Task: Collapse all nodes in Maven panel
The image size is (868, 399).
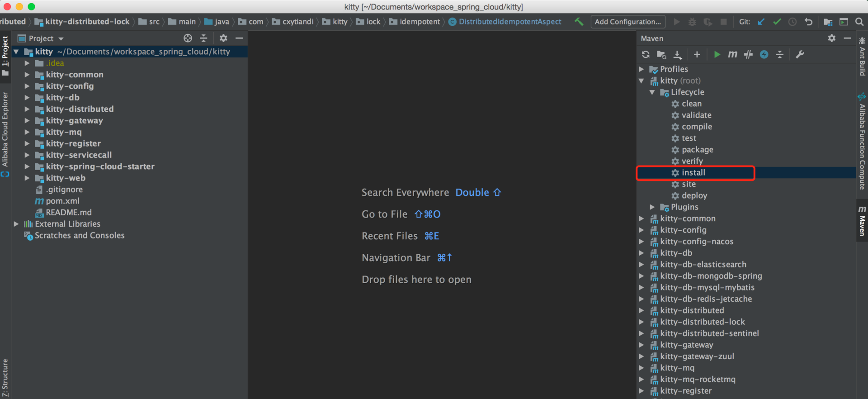Action: pos(780,55)
